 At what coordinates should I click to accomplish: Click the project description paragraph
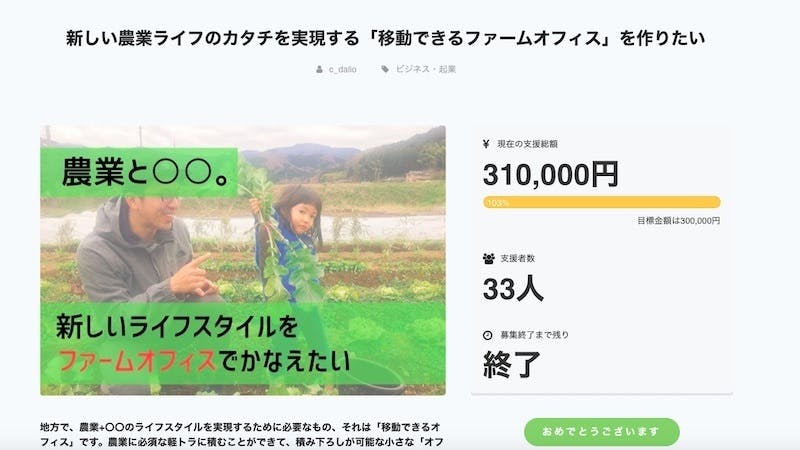243,434
